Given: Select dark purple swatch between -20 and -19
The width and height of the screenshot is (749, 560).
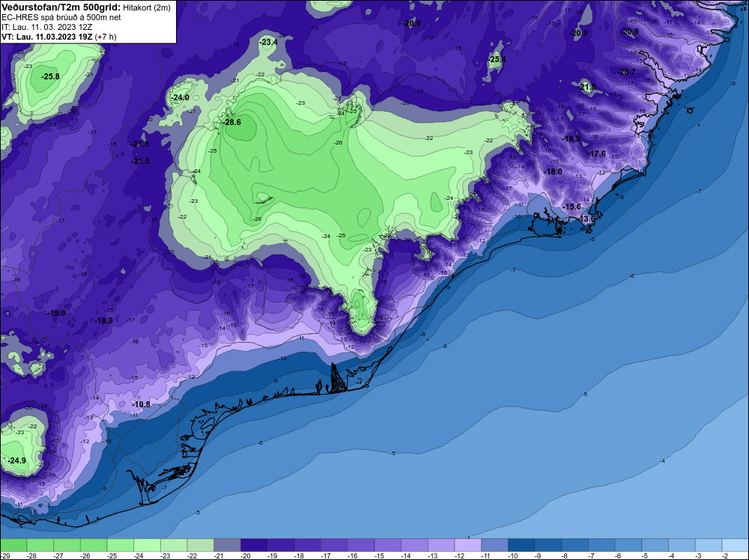Looking at the screenshot, I should (x=254, y=545).
